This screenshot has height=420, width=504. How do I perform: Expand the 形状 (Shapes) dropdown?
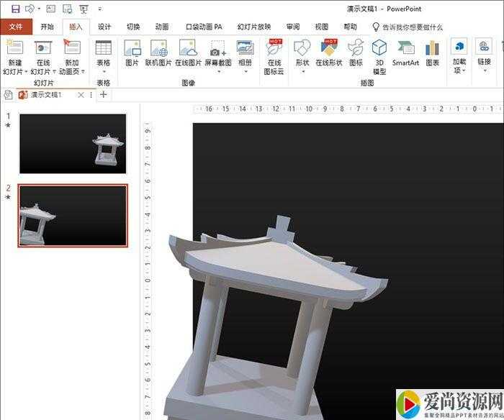click(302, 68)
